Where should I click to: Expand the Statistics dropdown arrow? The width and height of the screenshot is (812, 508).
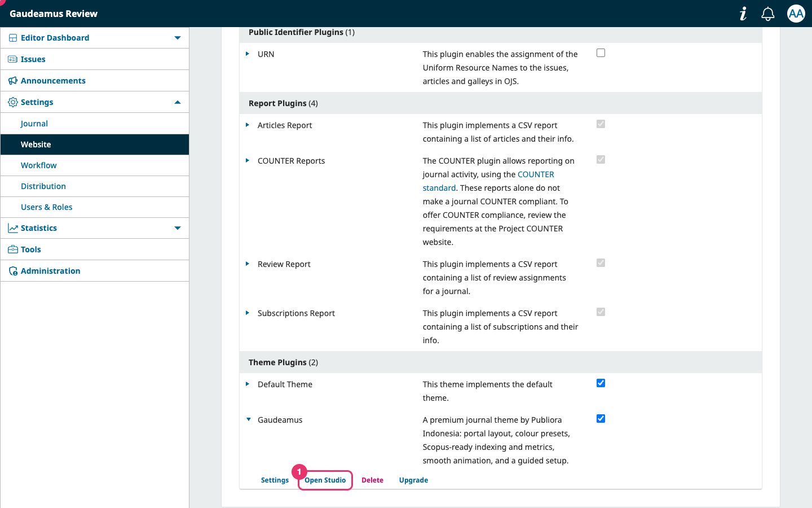click(x=178, y=228)
